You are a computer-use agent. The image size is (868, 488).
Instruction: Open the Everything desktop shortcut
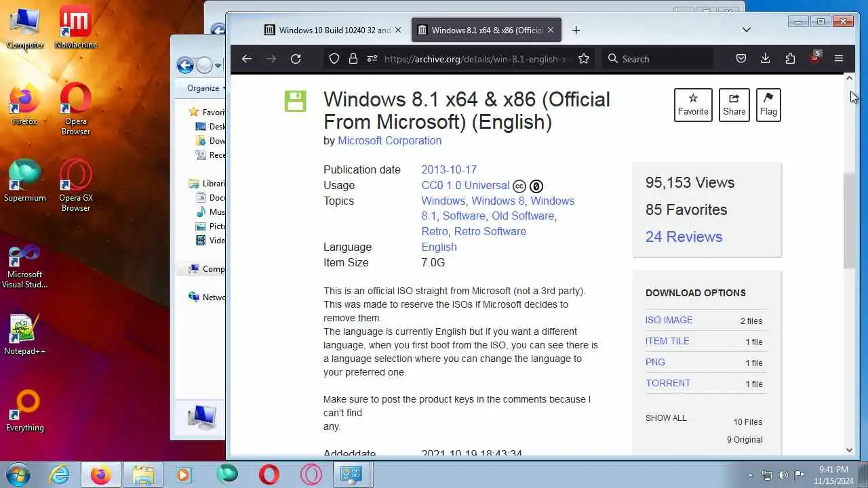(25, 411)
